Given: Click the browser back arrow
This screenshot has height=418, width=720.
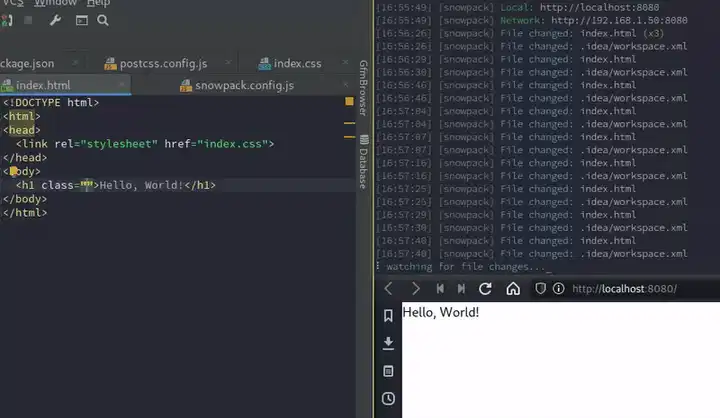Looking at the screenshot, I should click(x=389, y=289).
